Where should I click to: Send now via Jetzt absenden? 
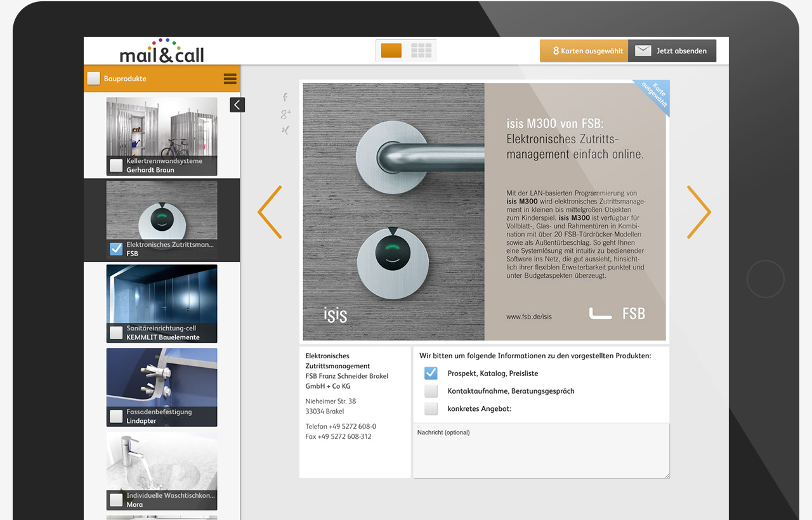pos(672,51)
